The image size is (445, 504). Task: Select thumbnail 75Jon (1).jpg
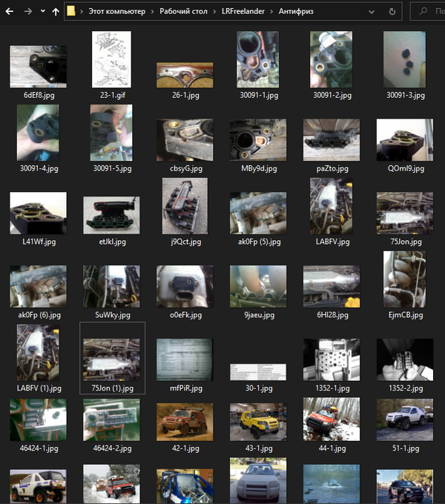pos(111,359)
